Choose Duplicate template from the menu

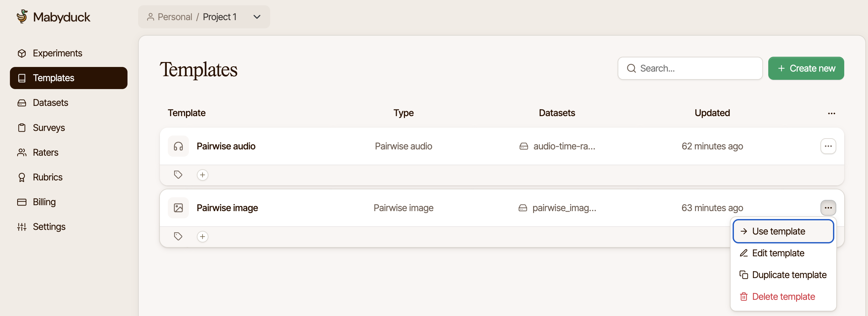(x=783, y=275)
